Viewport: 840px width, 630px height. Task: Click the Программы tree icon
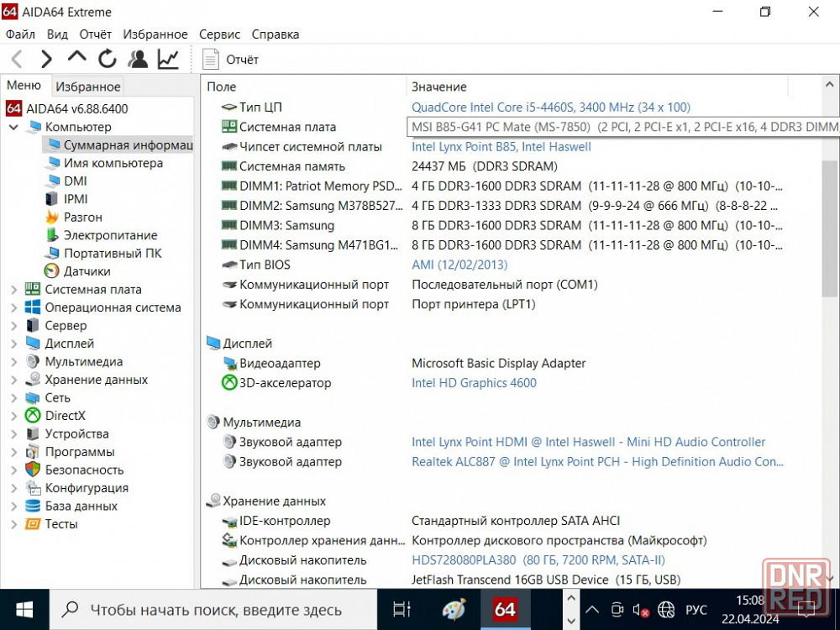[x=33, y=452]
